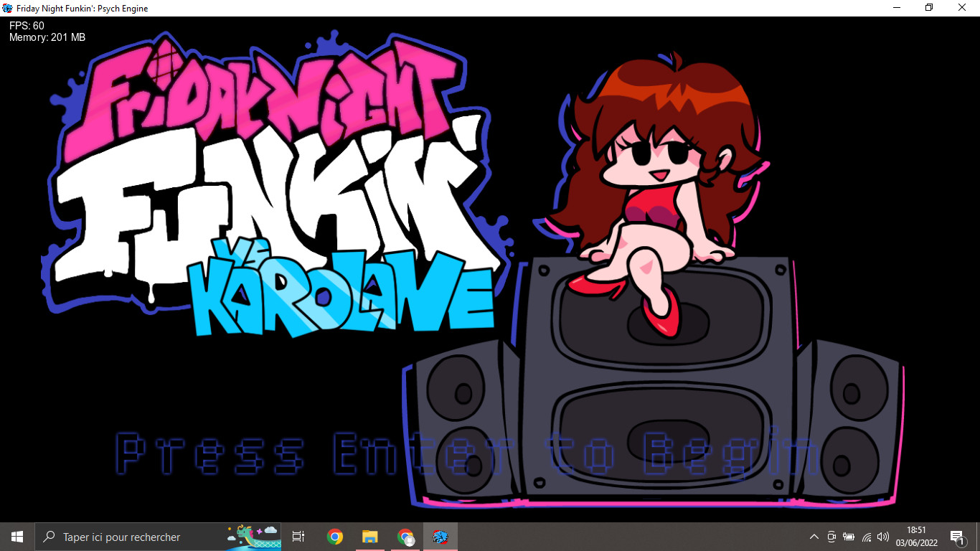Open the volume control in the system tray

click(x=883, y=536)
